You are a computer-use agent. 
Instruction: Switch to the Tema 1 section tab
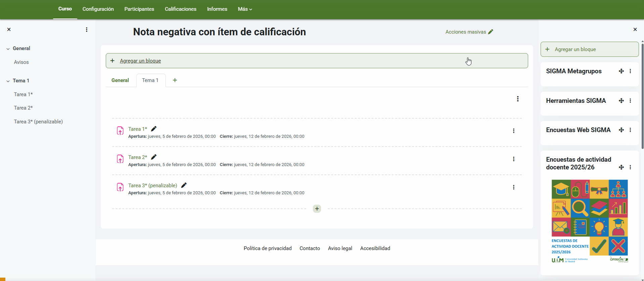click(150, 80)
